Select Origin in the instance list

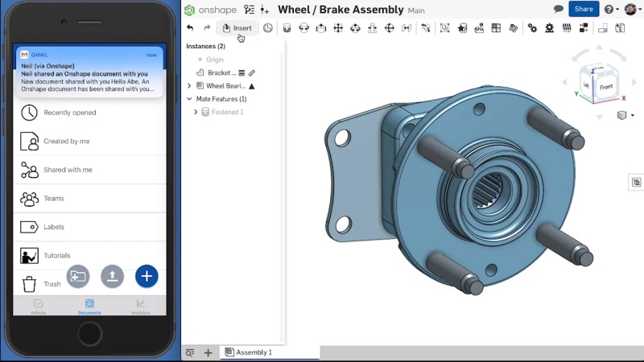pyautogui.click(x=215, y=60)
